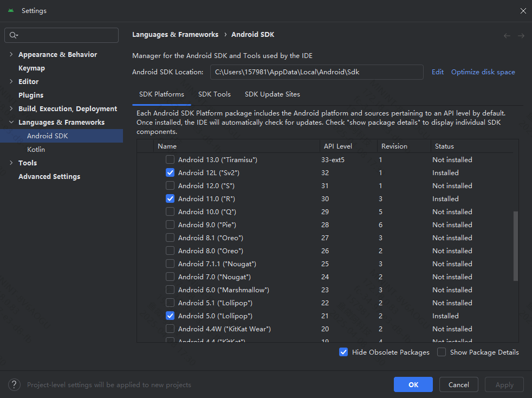Click the SDK platforms list scrollbar
Image resolution: width=532 pixels, height=398 pixels.
click(x=515, y=246)
